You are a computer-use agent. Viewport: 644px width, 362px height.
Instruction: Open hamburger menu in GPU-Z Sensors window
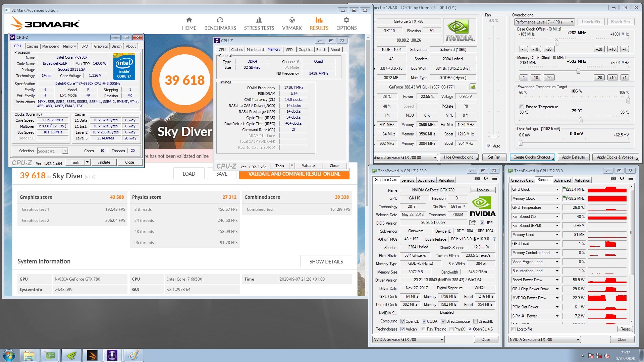point(631,179)
